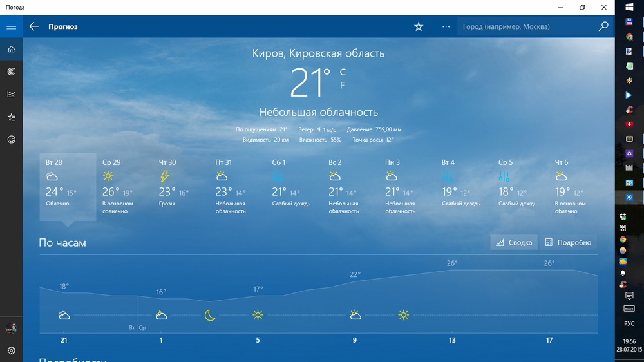Open Weather app settings gear
The height and width of the screenshot is (362, 644).
coord(11,350)
